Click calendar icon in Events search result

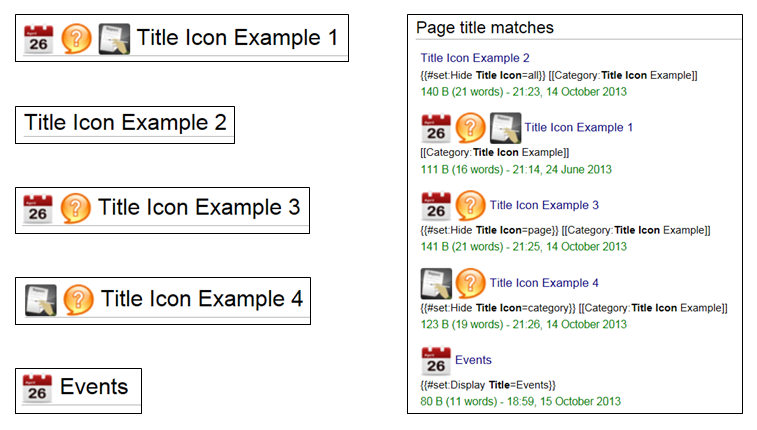pos(436,361)
